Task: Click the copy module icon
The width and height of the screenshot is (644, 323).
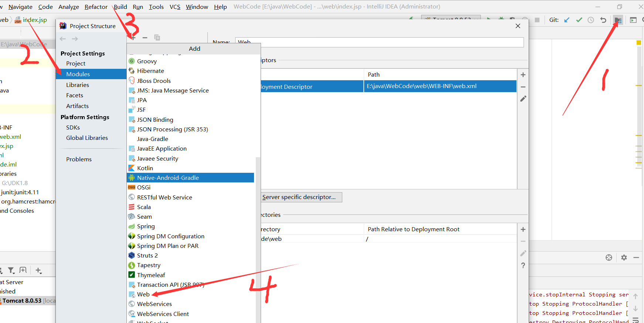Action: (x=157, y=37)
